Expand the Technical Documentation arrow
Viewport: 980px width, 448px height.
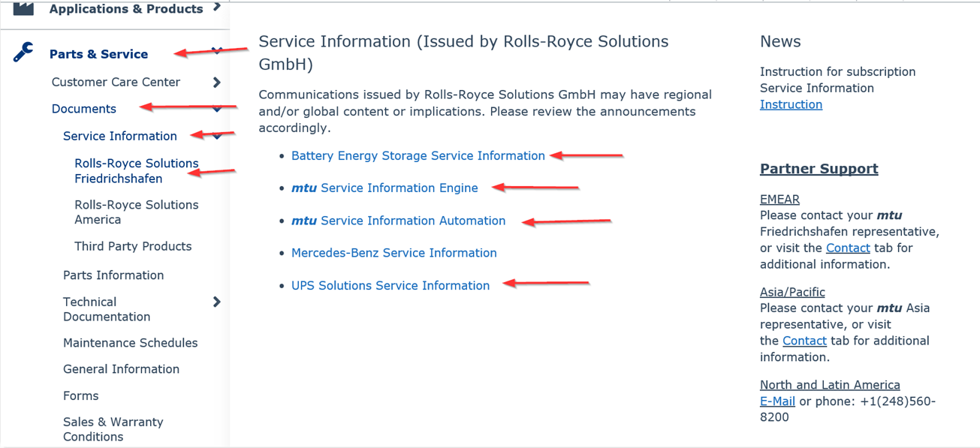216,302
